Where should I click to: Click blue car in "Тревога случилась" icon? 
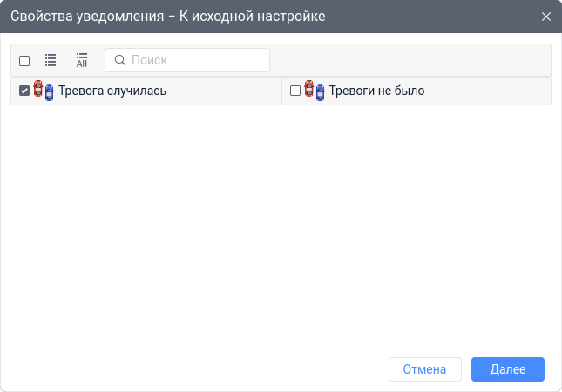pos(49,92)
